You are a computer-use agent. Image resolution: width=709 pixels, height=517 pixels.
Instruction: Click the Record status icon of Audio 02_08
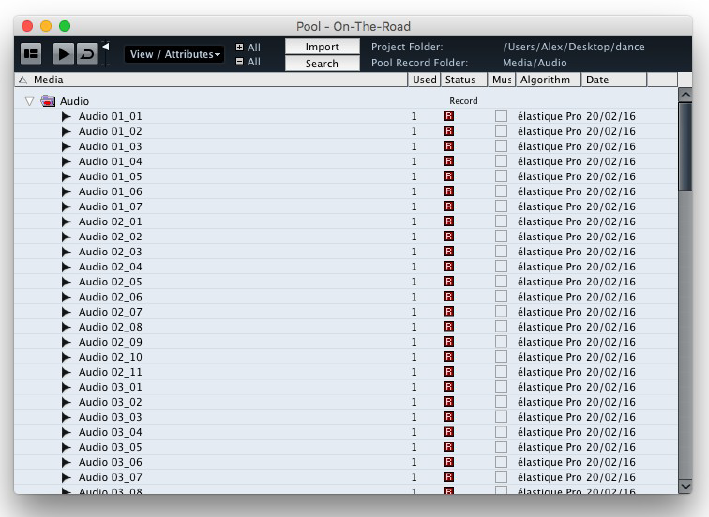(449, 327)
